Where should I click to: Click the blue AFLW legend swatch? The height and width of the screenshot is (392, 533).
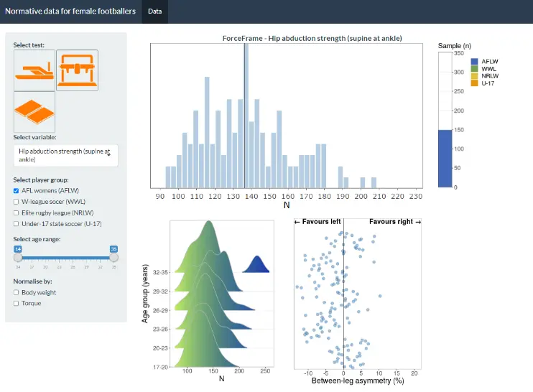(474, 62)
